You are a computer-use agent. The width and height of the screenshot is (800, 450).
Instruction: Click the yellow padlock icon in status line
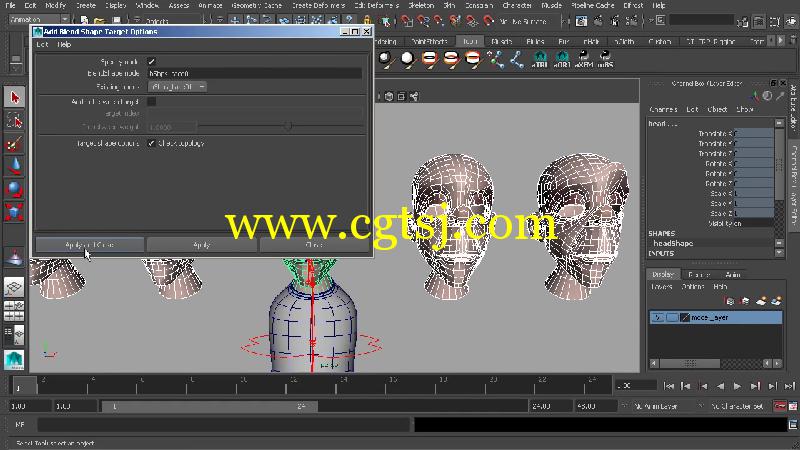[367, 21]
